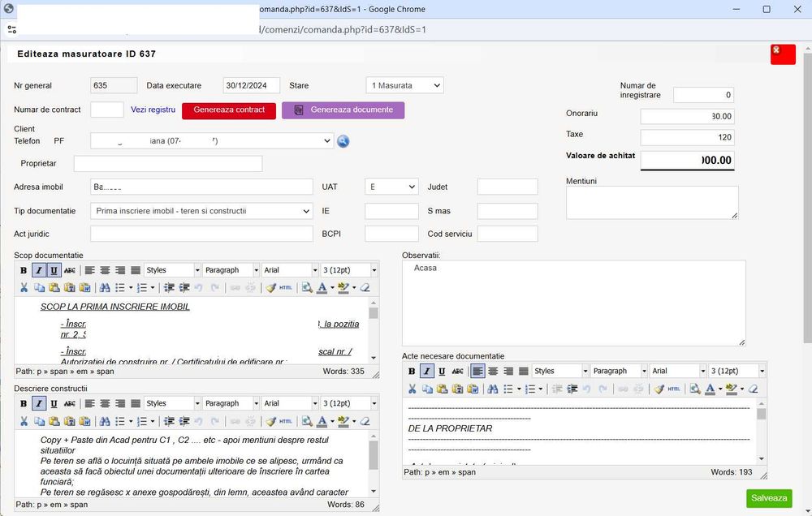Click the green Salveaza button
The width and height of the screenshot is (812, 516).
point(769,498)
